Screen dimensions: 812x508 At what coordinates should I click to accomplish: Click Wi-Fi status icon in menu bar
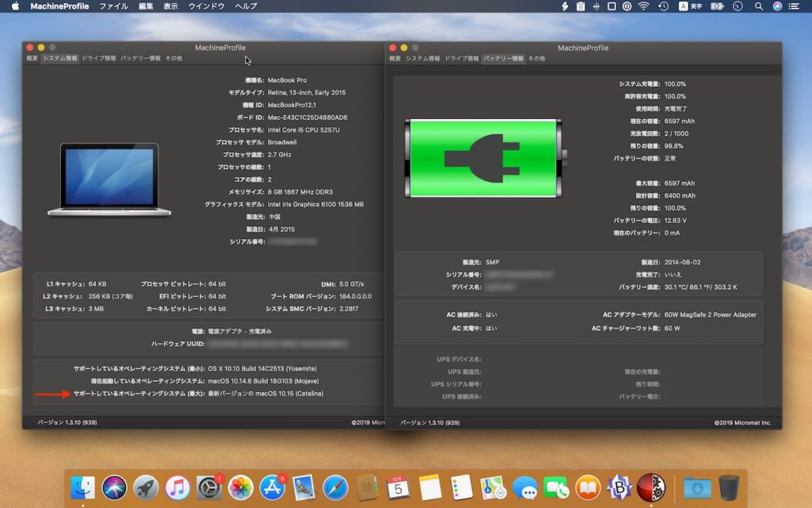[x=644, y=6]
